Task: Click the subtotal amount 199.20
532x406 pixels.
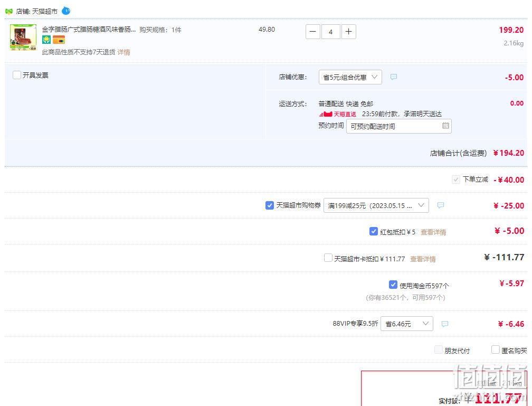Action: pos(511,30)
